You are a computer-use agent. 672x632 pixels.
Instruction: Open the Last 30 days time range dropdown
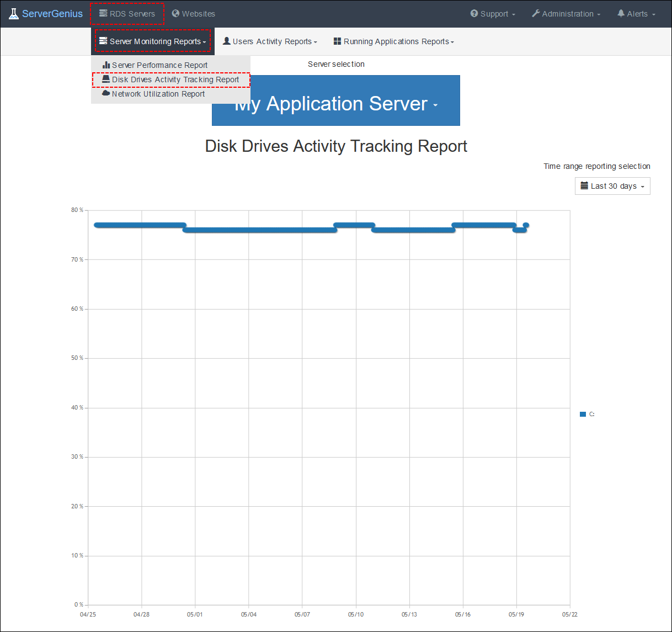pyautogui.click(x=612, y=186)
